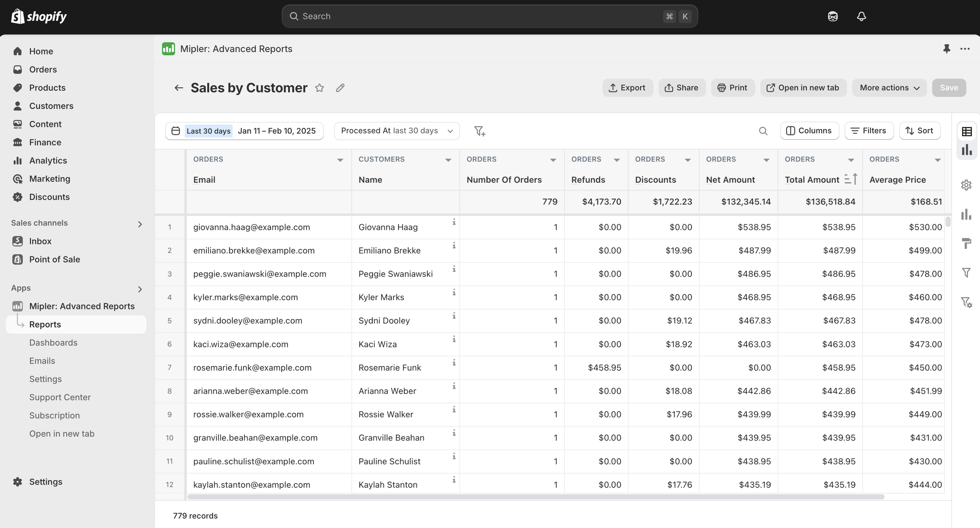Favorite the report with the star icon
This screenshot has width=980, height=528.
(x=320, y=88)
